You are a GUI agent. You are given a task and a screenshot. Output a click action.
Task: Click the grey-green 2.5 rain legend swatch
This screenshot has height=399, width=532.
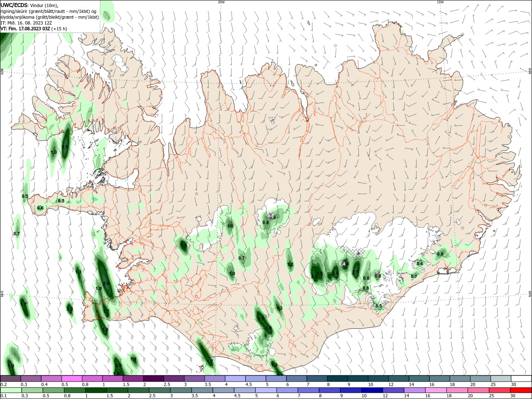point(159,390)
